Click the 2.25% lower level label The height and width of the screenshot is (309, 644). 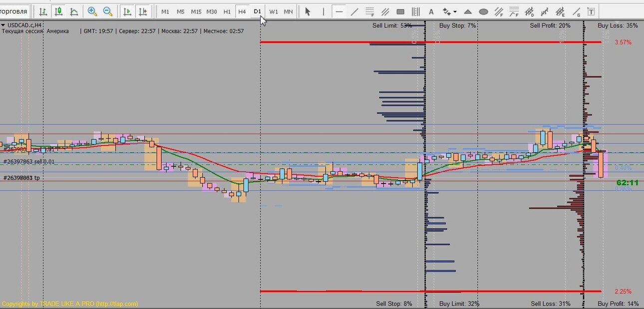pyautogui.click(x=623, y=291)
